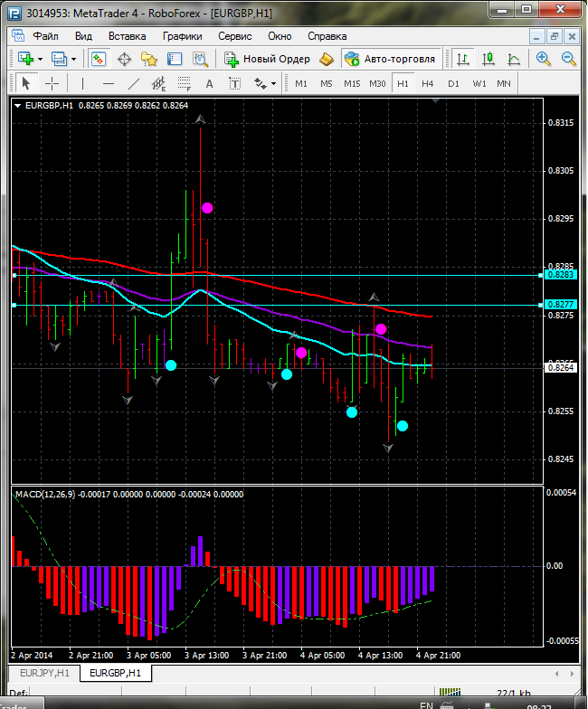Select the trendline drawing tool
The height and width of the screenshot is (709, 588).
tap(134, 83)
